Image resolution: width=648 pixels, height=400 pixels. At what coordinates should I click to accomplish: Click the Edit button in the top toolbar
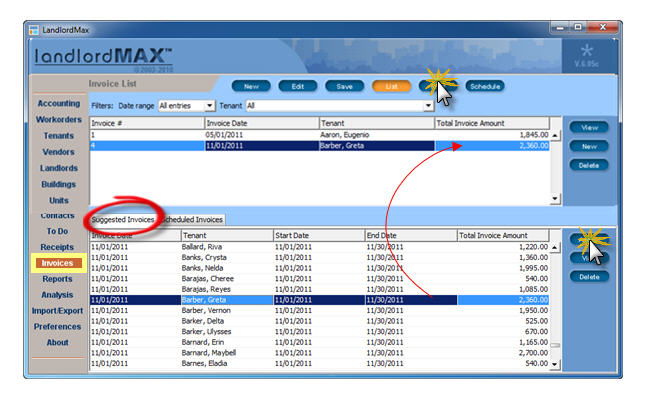[x=298, y=86]
